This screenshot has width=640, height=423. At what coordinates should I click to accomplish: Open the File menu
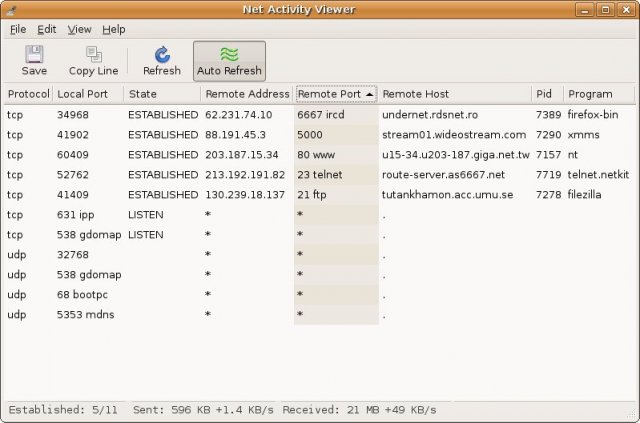pyautogui.click(x=18, y=29)
